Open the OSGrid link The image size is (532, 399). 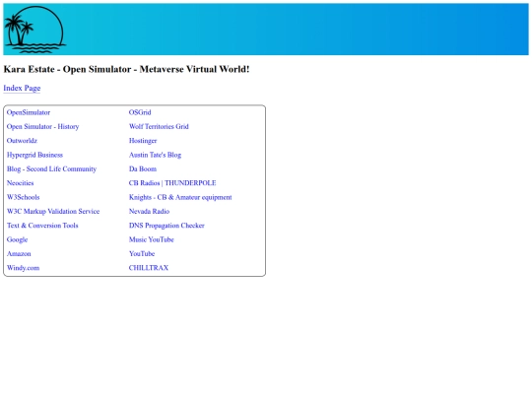140,112
